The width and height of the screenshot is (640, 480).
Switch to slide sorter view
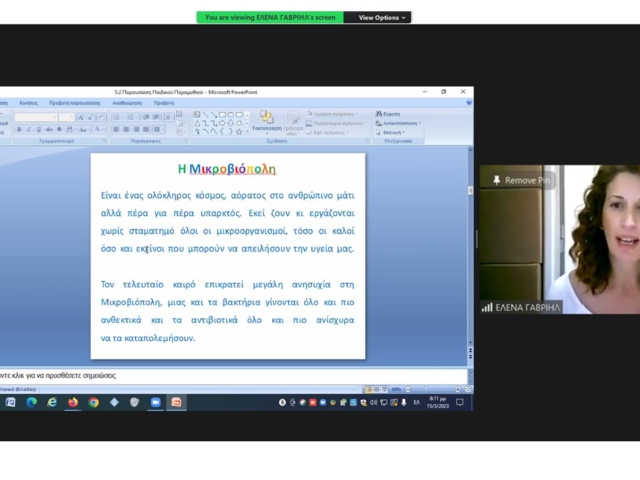tap(376, 389)
